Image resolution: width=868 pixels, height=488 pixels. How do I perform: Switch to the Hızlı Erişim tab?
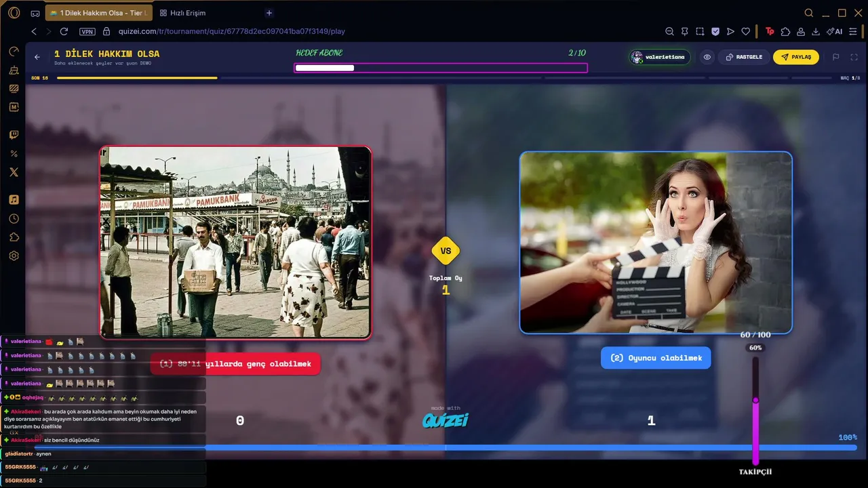pos(183,13)
